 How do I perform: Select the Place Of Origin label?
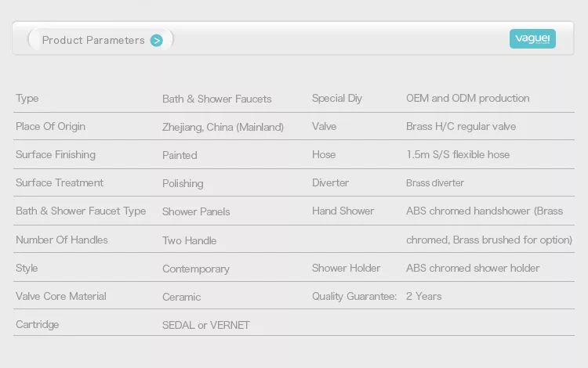pyautogui.click(x=51, y=127)
